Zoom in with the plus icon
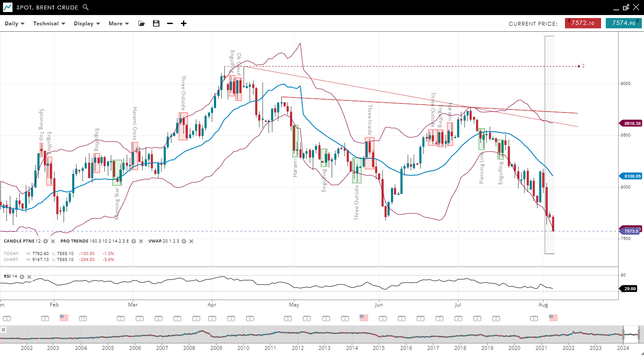Screen dimensions: 644x355 (x=184, y=24)
